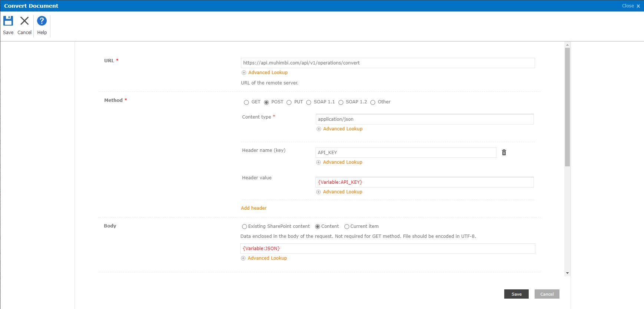Click the Save floppy disk icon in toolbar
The height and width of the screenshot is (309, 644).
(8, 21)
